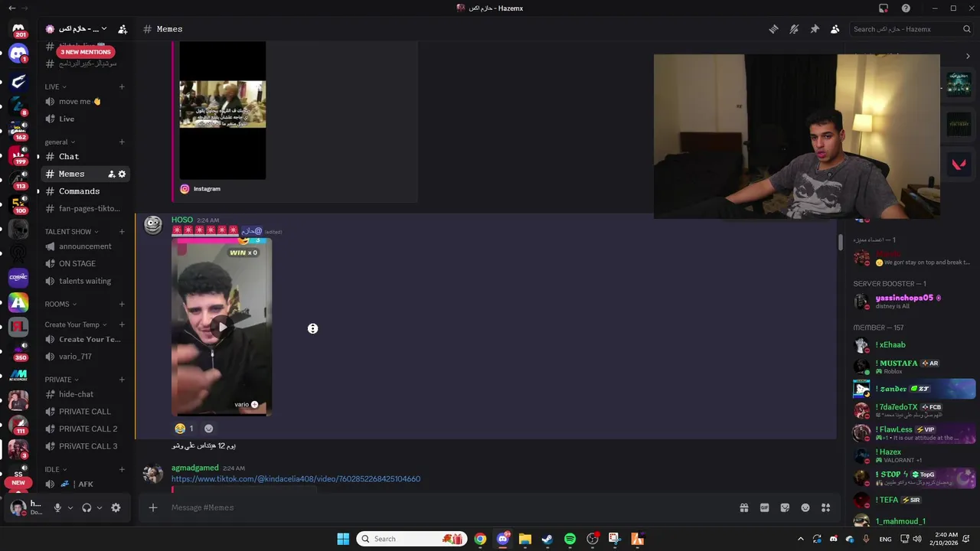
Task: Open HOSO's profile from username
Action: coord(182,220)
